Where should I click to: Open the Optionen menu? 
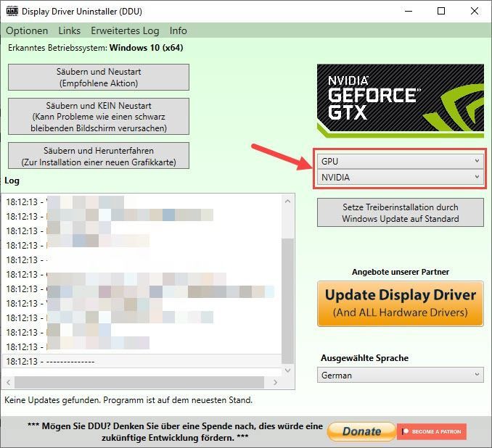pyautogui.click(x=27, y=30)
